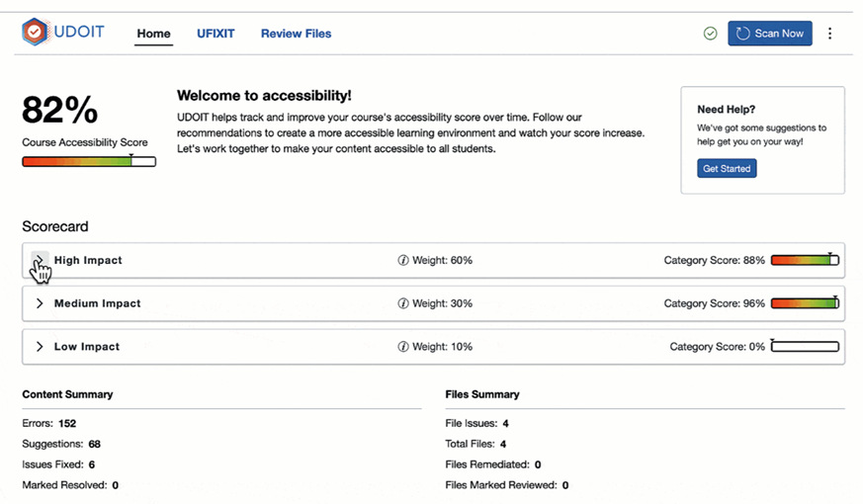Switch to the Review Files tab
Screen dimensions: 863x504
pyautogui.click(x=297, y=34)
